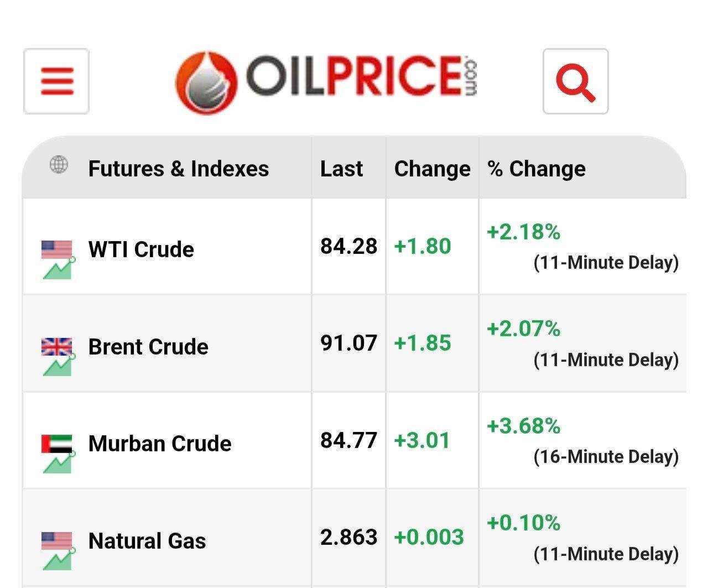
Task: Click the green chart icon under WTI Crude flag
Action: pos(58,269)
